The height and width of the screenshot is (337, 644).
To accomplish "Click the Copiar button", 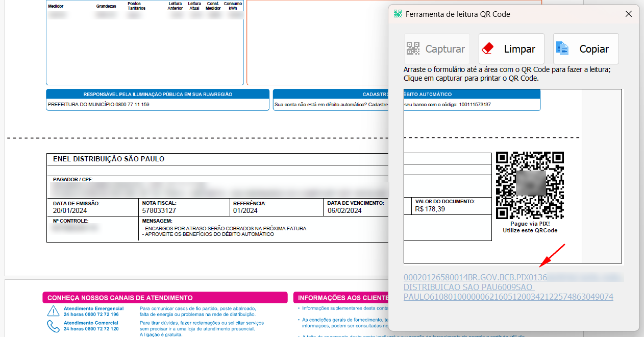I will (586, 49).
